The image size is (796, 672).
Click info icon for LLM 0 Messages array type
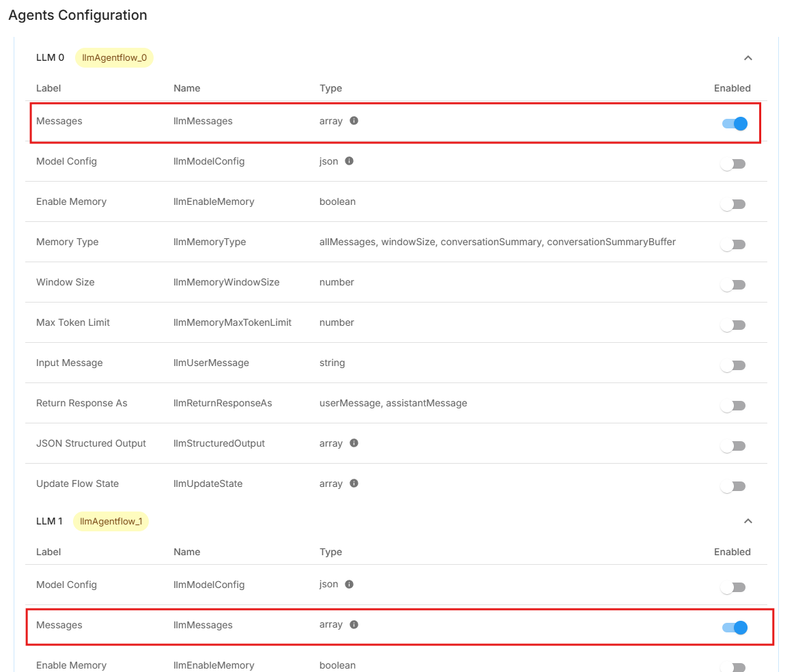click(x=354, y=121)
